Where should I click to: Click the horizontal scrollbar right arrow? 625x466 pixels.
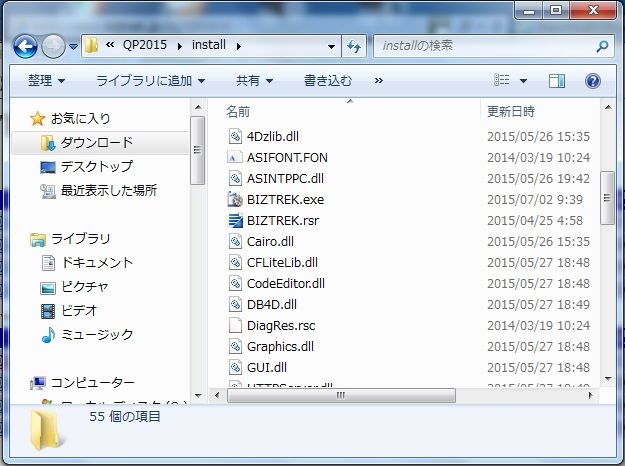[x=590, y=395]
